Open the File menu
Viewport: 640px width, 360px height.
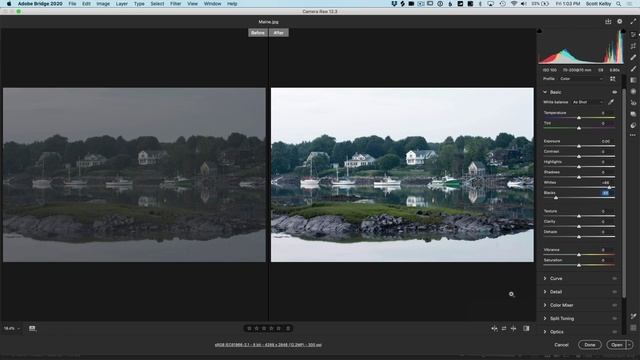[72, 4]
